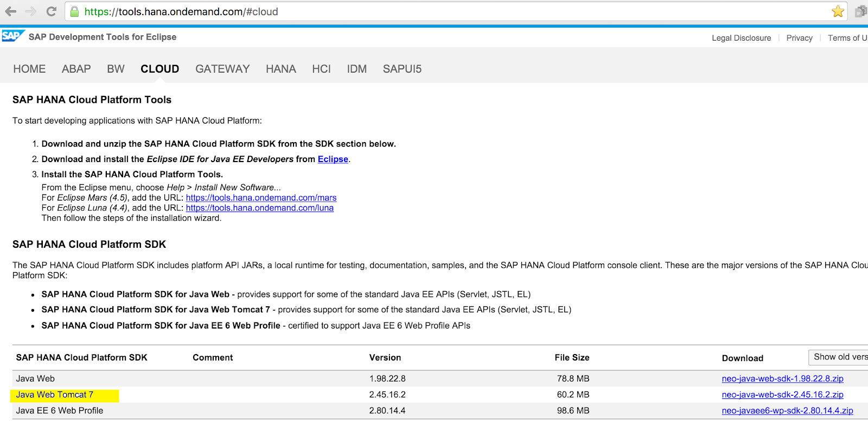Click the SAP HANA Cloud Platform SDK column header

coord(82,358)
